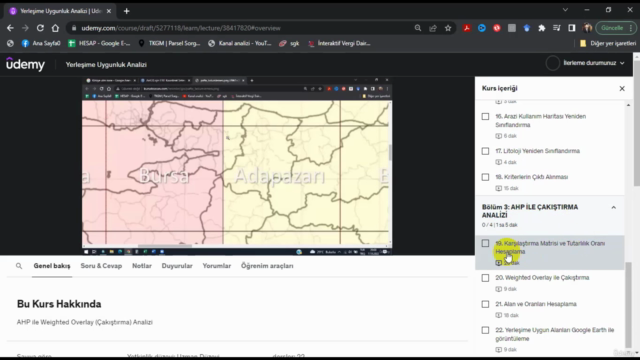Open the Adobe Acrobat extension icon
The height and width of the screenshot is (360, 640).
pos(467,28)
